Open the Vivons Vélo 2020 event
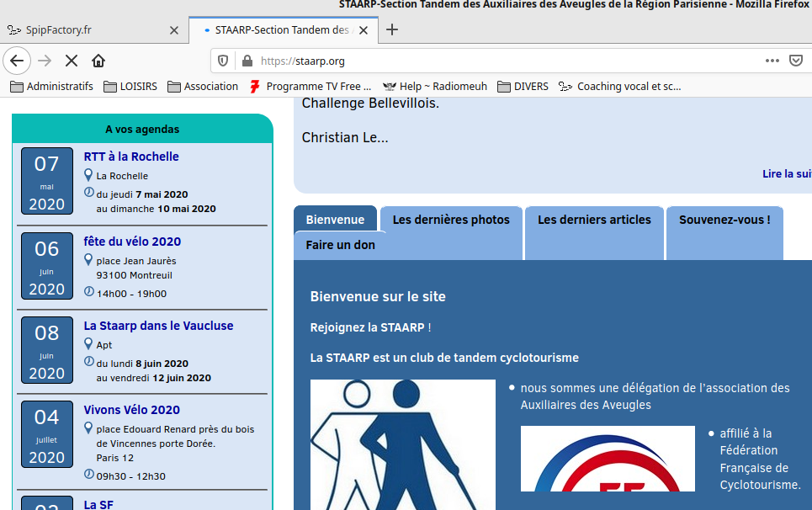This screenshot has width=812, height=510. coord(131,410)
